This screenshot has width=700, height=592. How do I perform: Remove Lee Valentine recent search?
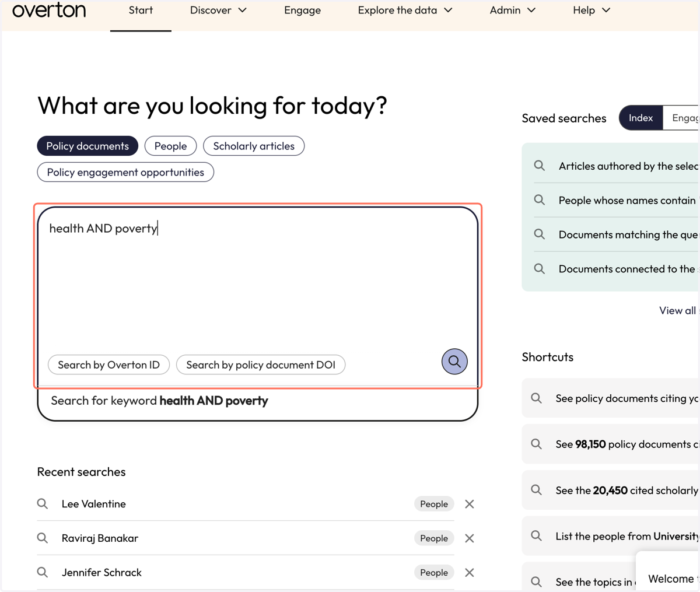[x=470, y=504]
